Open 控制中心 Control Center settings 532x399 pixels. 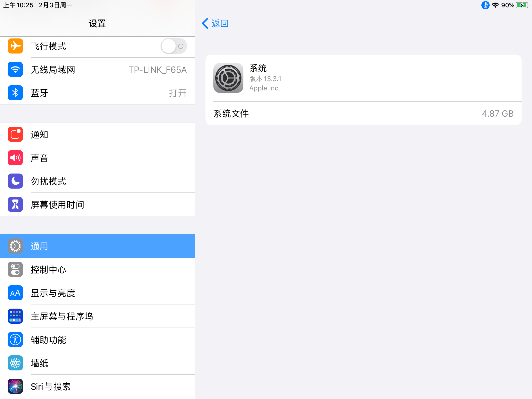97,269
